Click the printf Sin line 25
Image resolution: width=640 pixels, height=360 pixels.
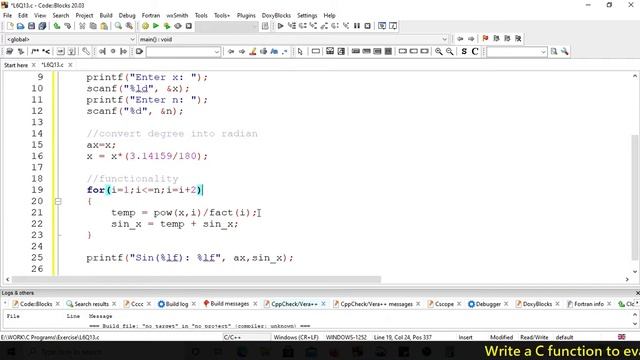point(190,258)
